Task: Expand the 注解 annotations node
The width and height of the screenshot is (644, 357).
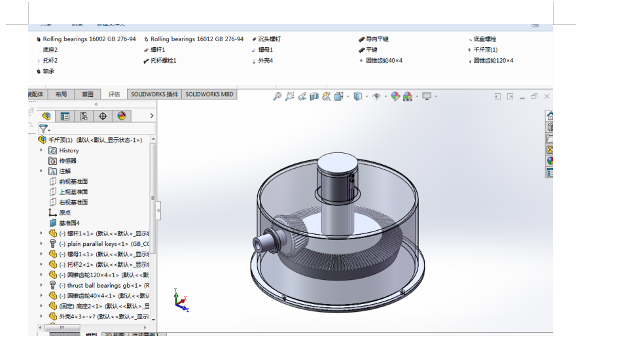Action: click(41, 171)
